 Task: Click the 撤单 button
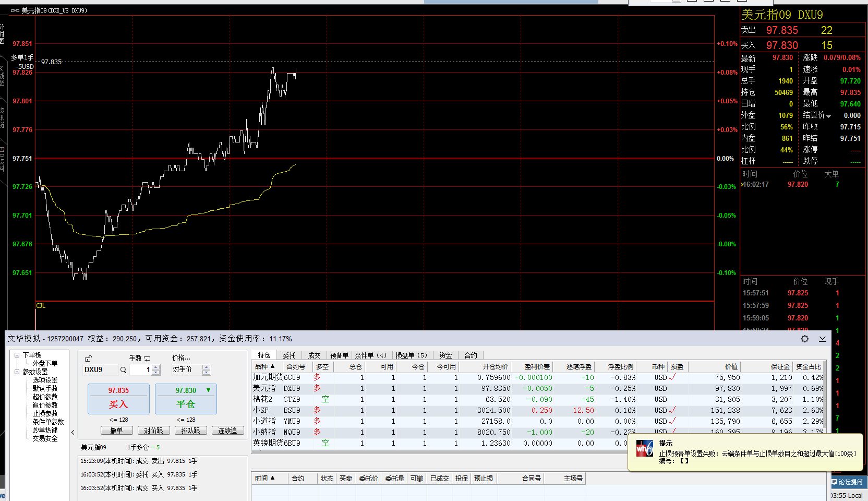tap(116, 431)
